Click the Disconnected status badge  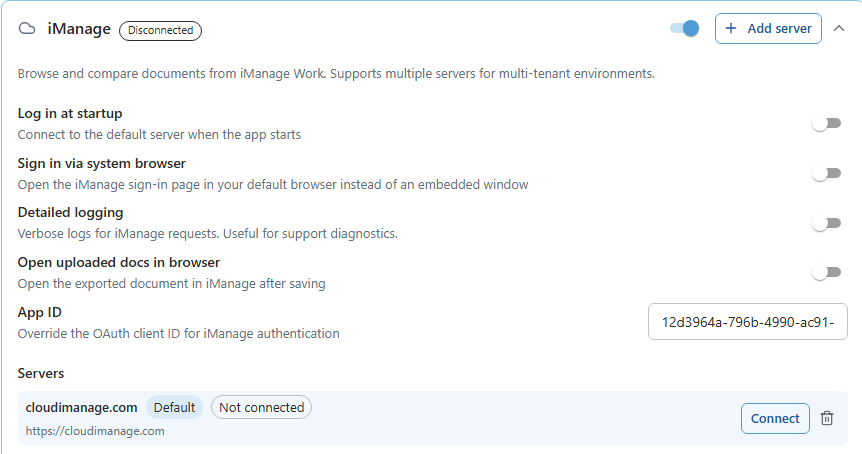pyautogui.click(x=161, y=30)
